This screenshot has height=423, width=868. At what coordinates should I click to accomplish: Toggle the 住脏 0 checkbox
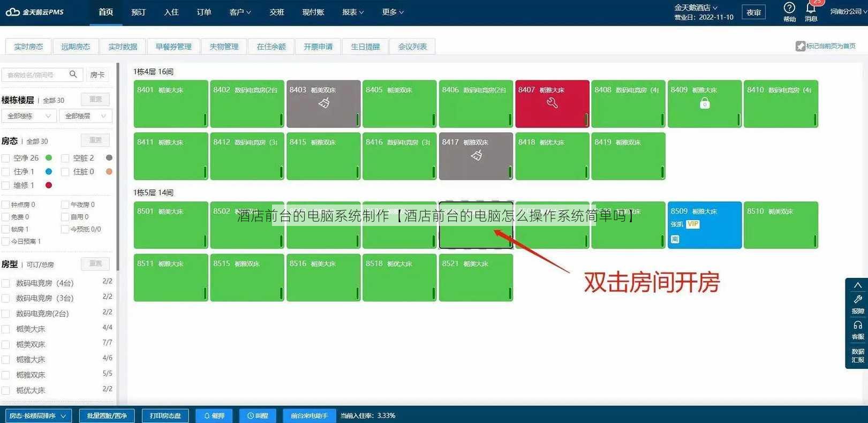pos(65,172)
